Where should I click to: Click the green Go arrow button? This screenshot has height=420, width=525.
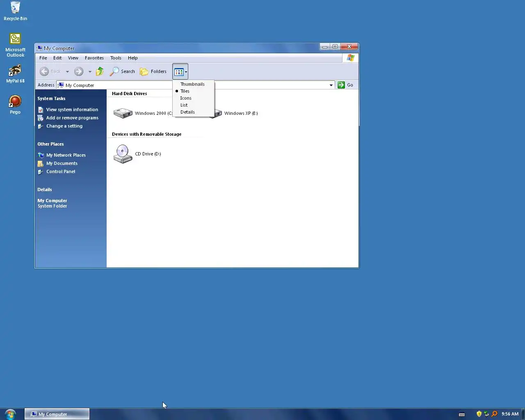click(341, 85)
